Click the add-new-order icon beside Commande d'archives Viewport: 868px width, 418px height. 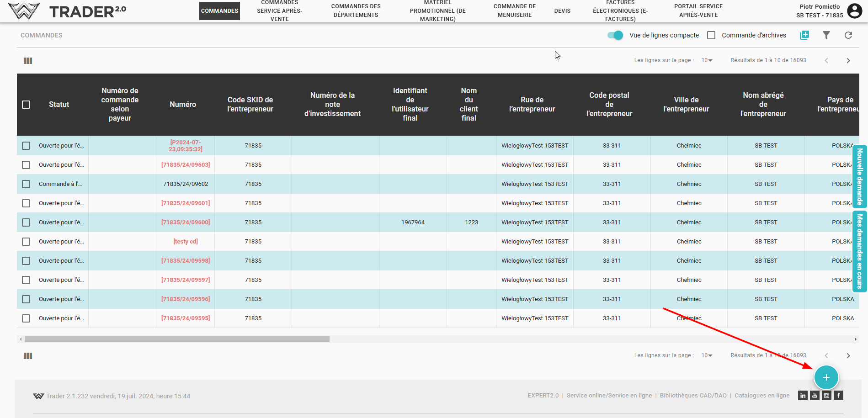tap(804, 35)
